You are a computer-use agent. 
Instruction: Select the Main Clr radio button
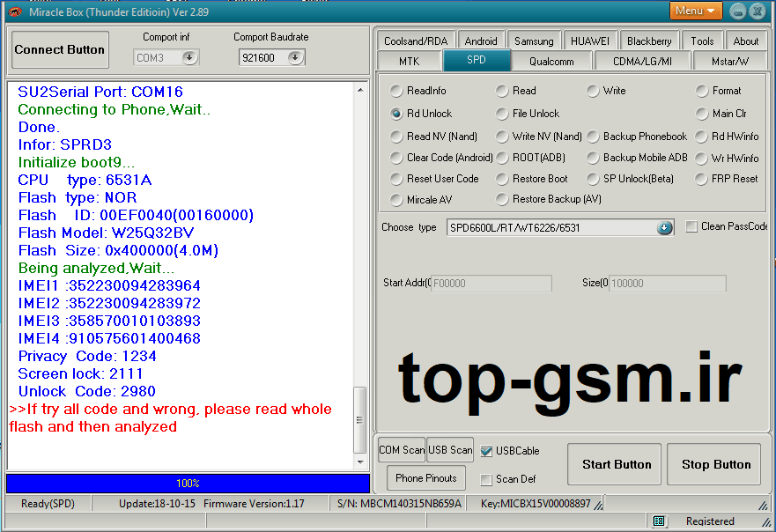(x=701, y=114)
